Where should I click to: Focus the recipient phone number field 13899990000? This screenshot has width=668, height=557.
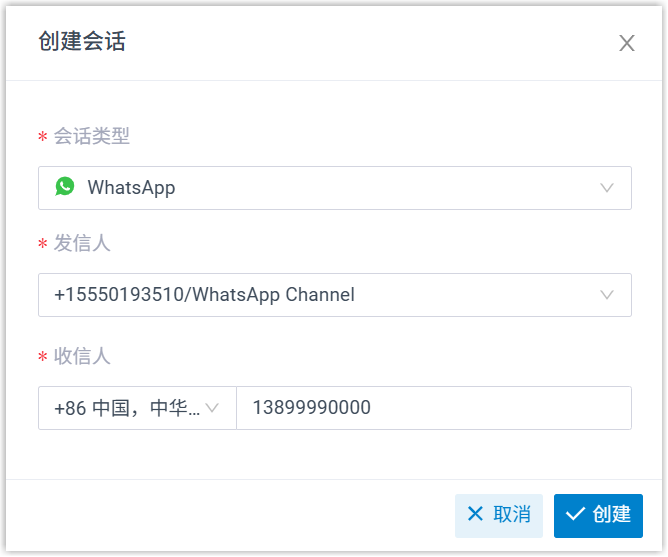(433, 408)
